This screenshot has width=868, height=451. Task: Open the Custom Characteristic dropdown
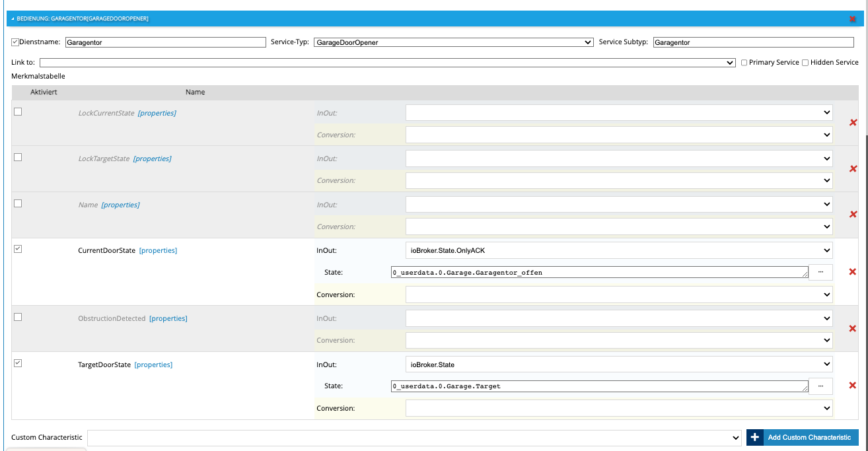click(x=415, y=438)
